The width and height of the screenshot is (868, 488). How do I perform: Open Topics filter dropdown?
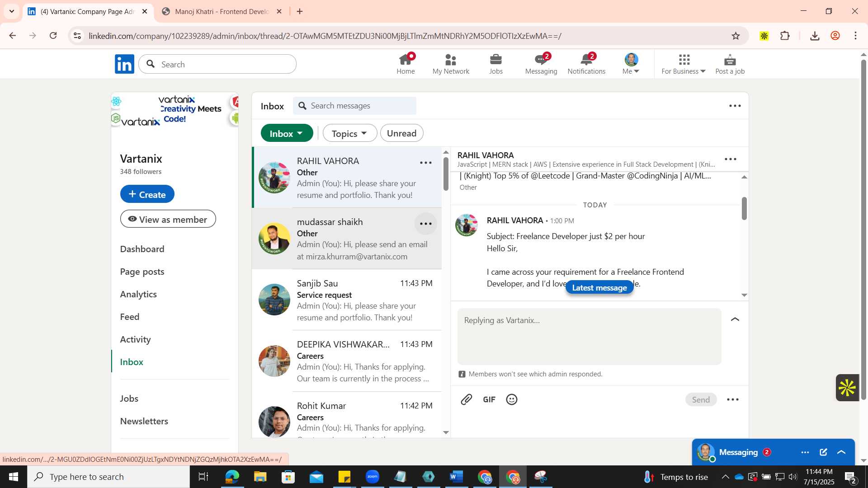click(x=349, y=133)
